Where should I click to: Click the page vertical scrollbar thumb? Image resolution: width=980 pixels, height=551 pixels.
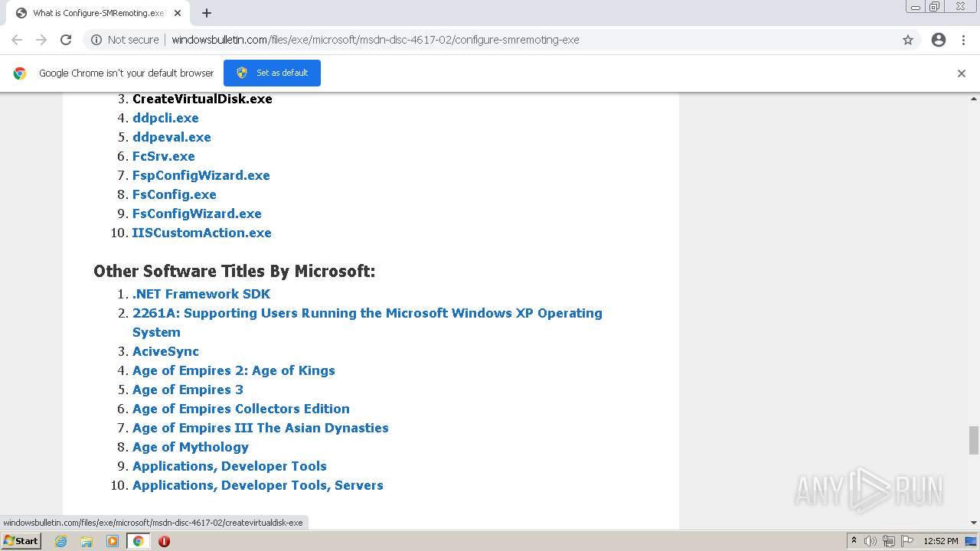point(974,440)
